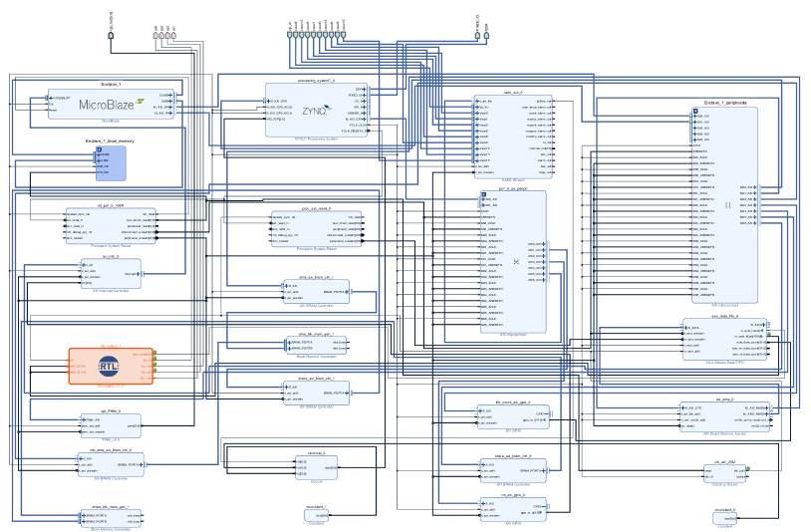Click the last gray external port at top
The image size is (811, 532).
coord(173,35)
